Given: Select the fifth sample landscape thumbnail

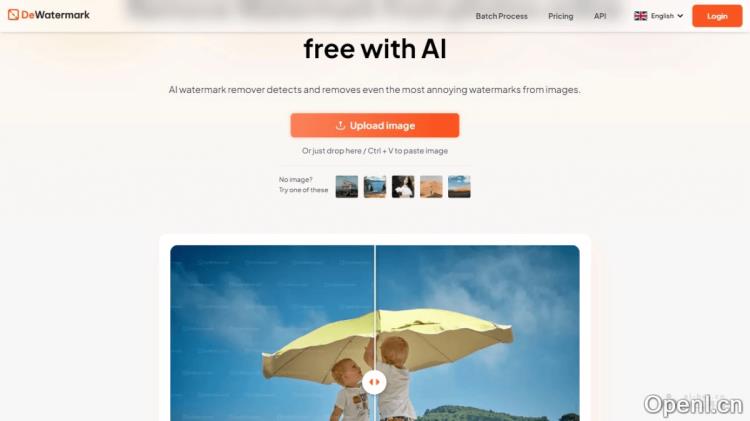Looking at the screenshot, I should (459, 187).
